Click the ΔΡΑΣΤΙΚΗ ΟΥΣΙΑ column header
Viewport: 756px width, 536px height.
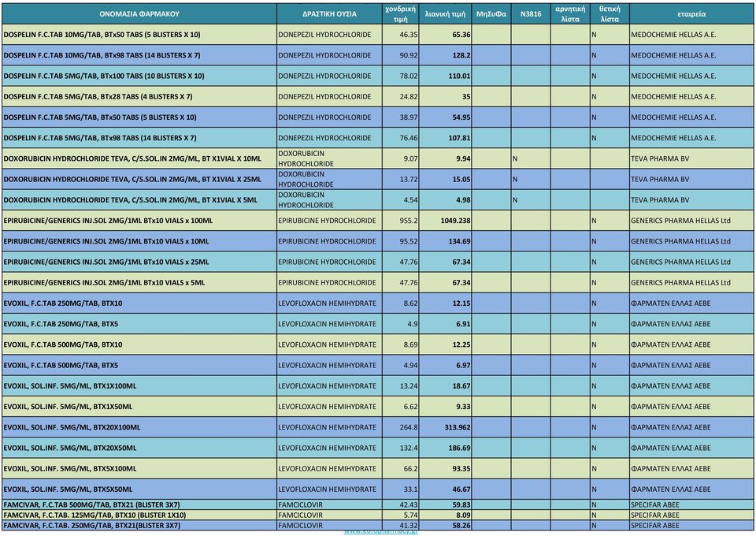tap(329, 14)
